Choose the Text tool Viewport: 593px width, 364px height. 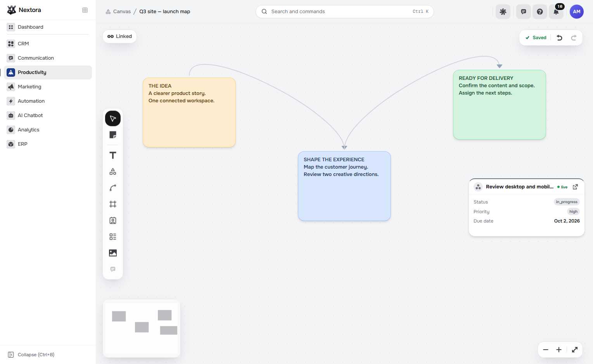coord(113,155)
